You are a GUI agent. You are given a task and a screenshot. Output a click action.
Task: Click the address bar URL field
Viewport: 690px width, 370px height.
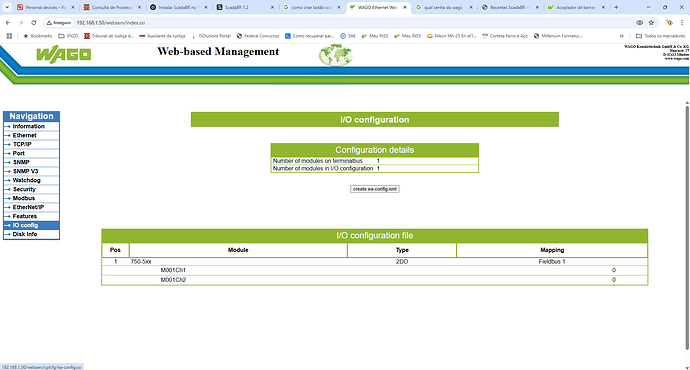352,22
